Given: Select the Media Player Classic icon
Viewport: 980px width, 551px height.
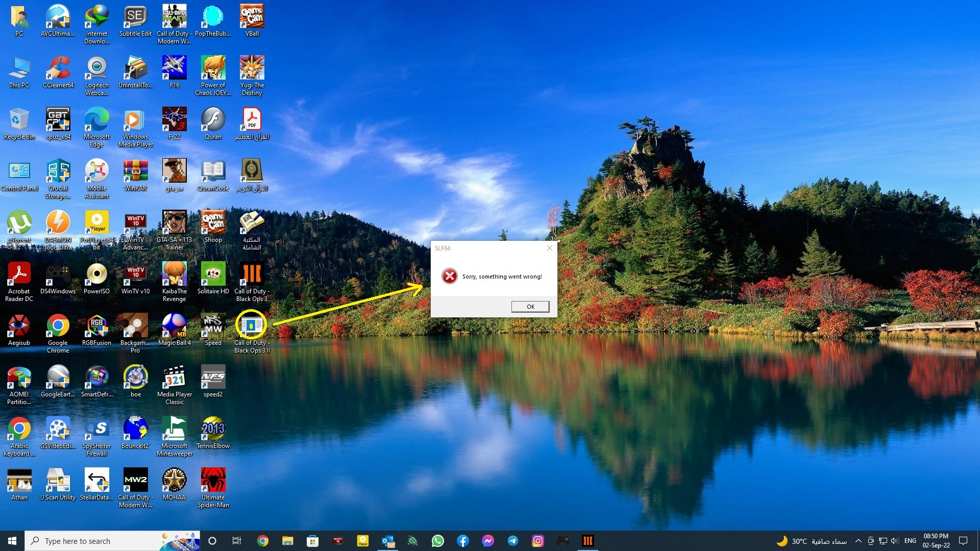Looking at the screenshot, I should (174, 385).
